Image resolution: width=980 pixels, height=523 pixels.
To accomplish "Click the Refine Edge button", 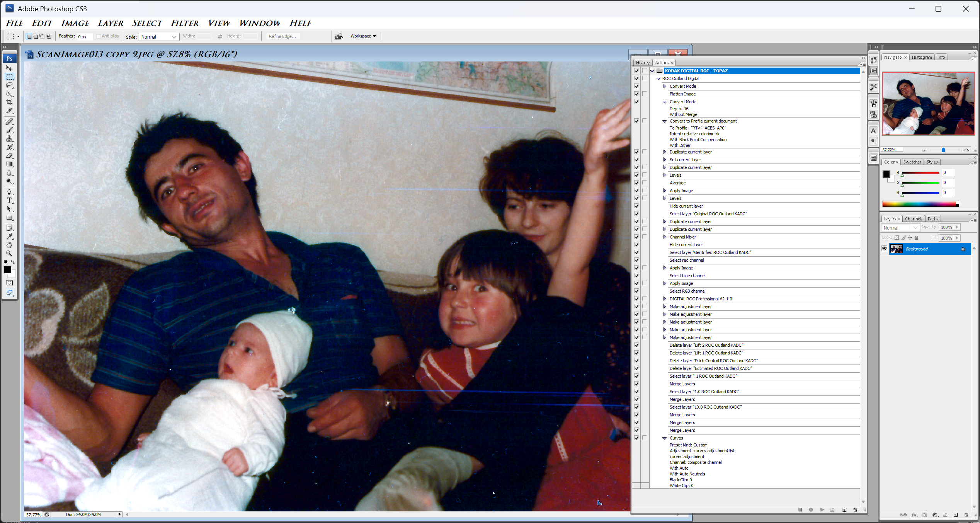I will click(282, 36).
